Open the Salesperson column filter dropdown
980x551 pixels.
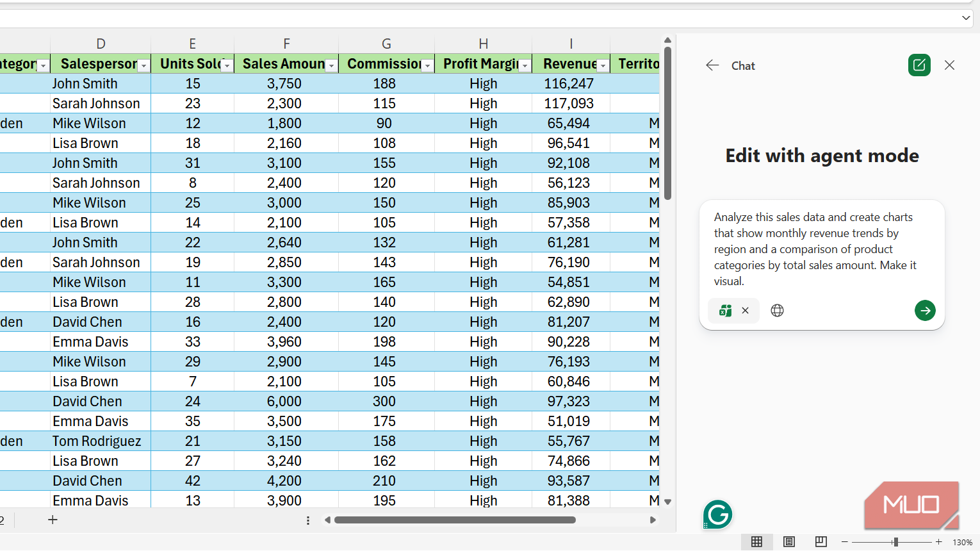tap(144, 65)
